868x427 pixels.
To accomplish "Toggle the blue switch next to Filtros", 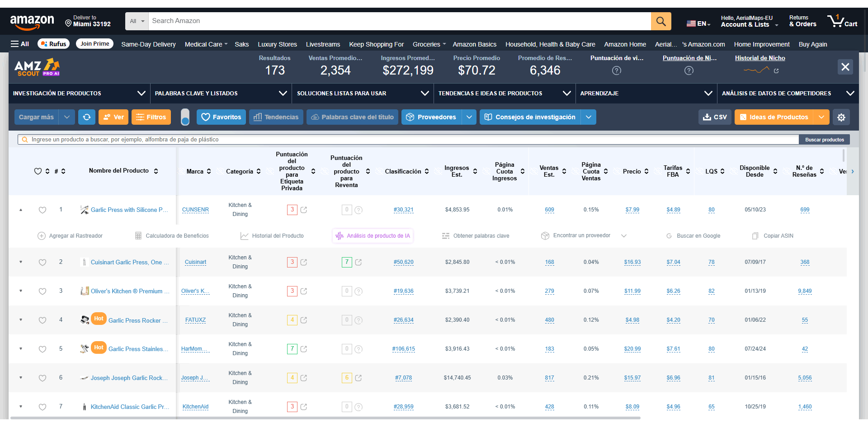I will 185,117.
